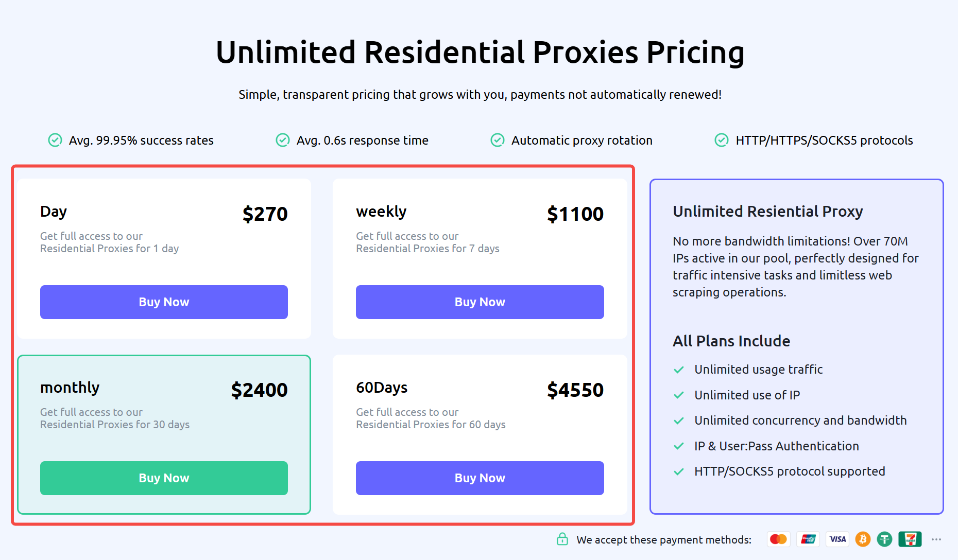958x560 pixels.
Task: Click the Visa payment icon
Action: tap(837, 539)
